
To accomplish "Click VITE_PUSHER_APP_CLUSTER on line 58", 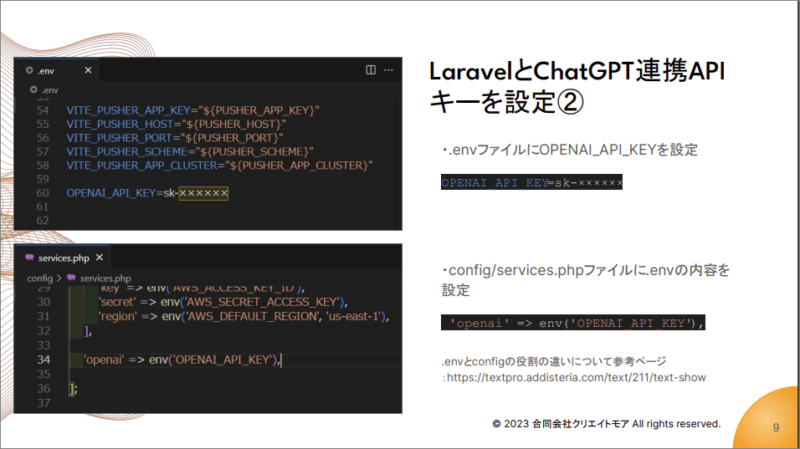I will [142, 165].
